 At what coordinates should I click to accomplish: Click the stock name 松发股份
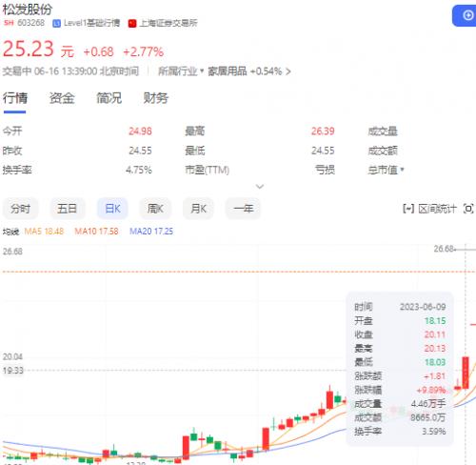coord(28,10)
